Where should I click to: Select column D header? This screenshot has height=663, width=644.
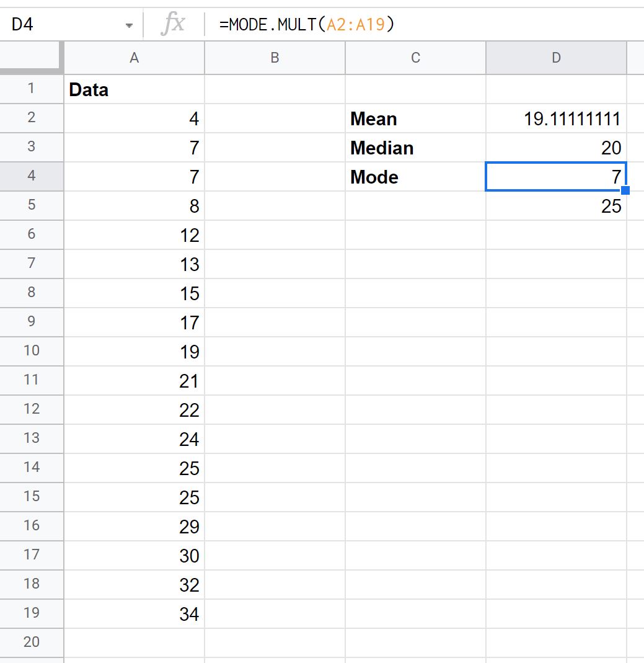coord(556,58)
